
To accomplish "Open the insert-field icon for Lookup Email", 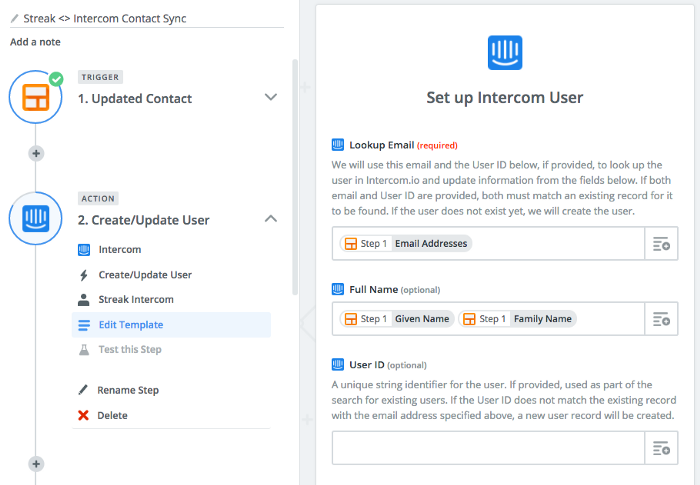I will point(661,244).
